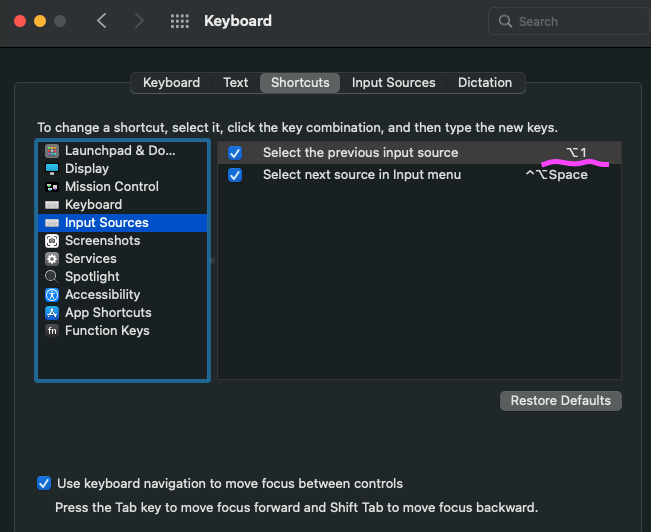This screenshot has height=532, width=651.
Task: Click the Mission Control icon
Action: (x=52, y=187)
